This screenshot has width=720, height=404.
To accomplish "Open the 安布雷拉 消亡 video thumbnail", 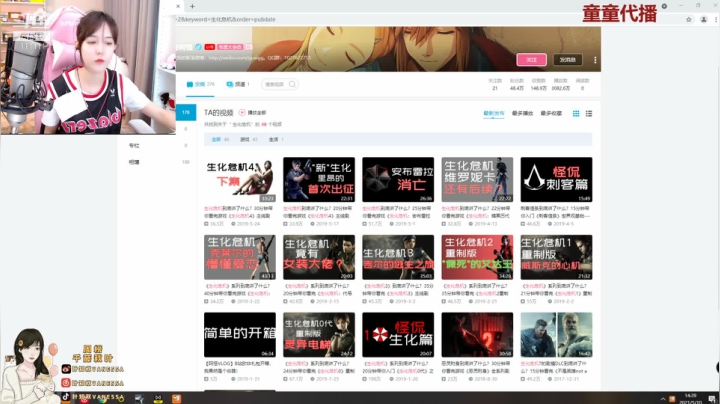I will (398, 180).
